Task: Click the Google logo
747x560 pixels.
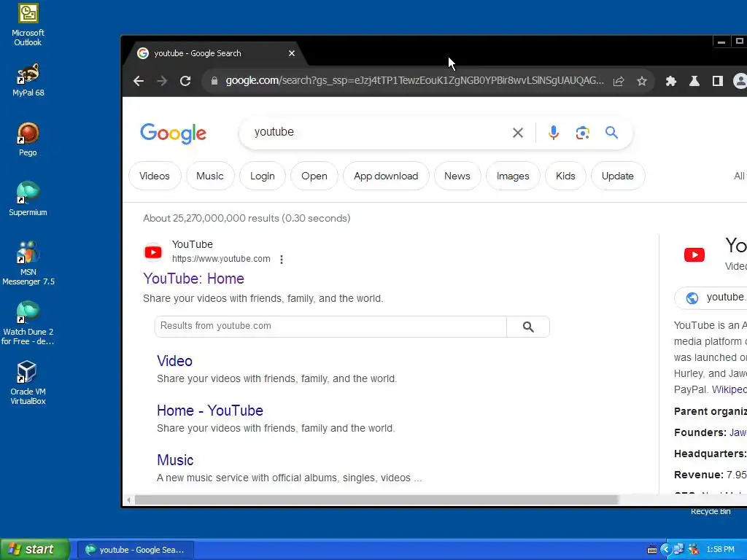Action: point(173,133)
